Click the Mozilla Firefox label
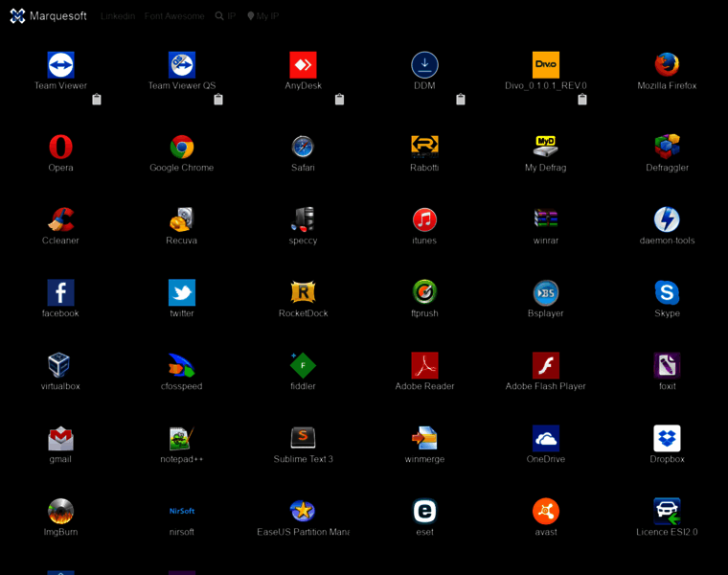The image size is (728, 575). (x=668, y=86)
